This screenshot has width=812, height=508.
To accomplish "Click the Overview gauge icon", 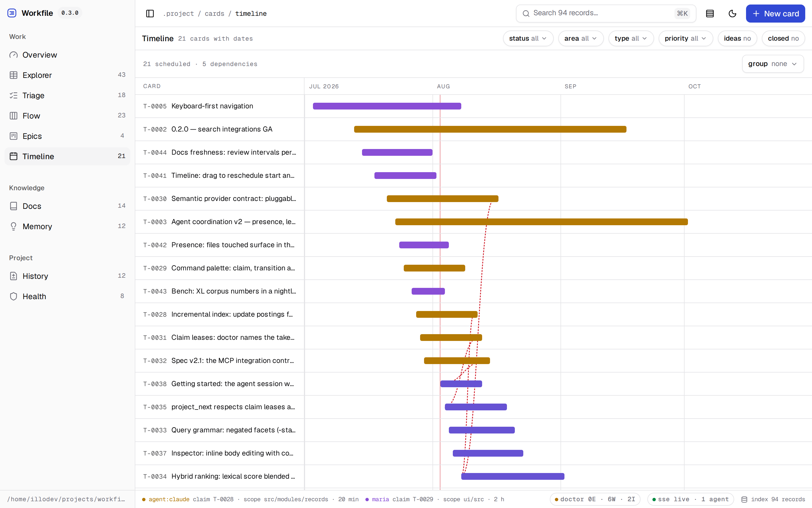I will tap(14, 55).
